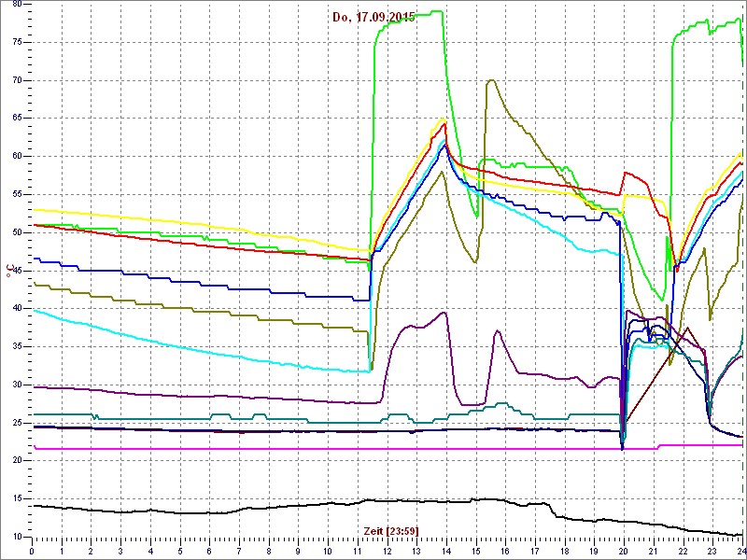The height and width of the screenshot is (560, 747).
Task: Click hour 19 on the time axis
Action: coord(595,552)
